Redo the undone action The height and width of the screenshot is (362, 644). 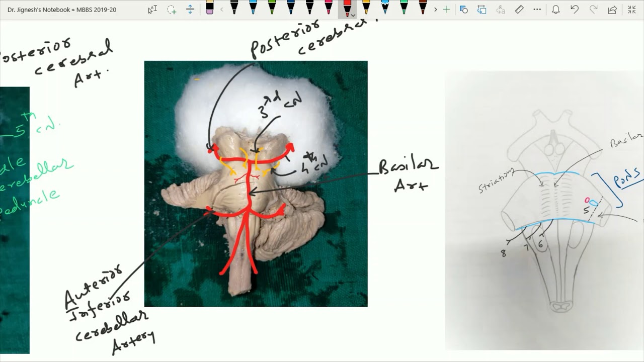tap(594, 10)
